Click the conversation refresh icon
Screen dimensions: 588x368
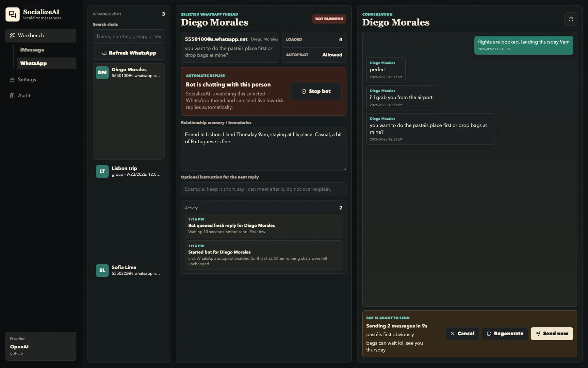(x=571, y=19)
